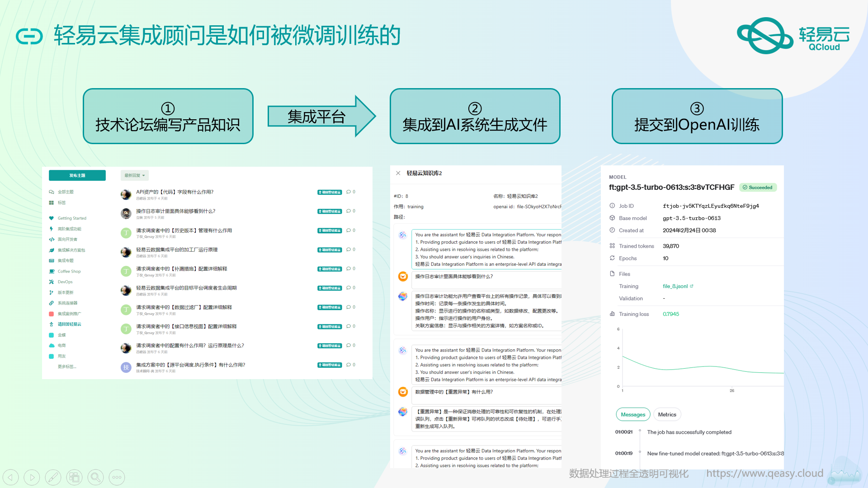This screenshot has height=488, width=868.
Task: Select Getting Started heart icon
Action: click(x=52, y=218)
